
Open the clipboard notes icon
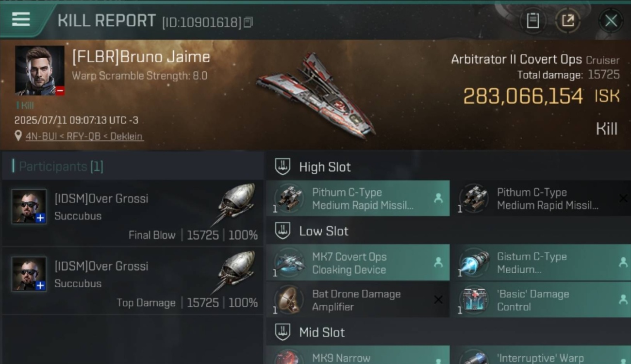(533, 21)
